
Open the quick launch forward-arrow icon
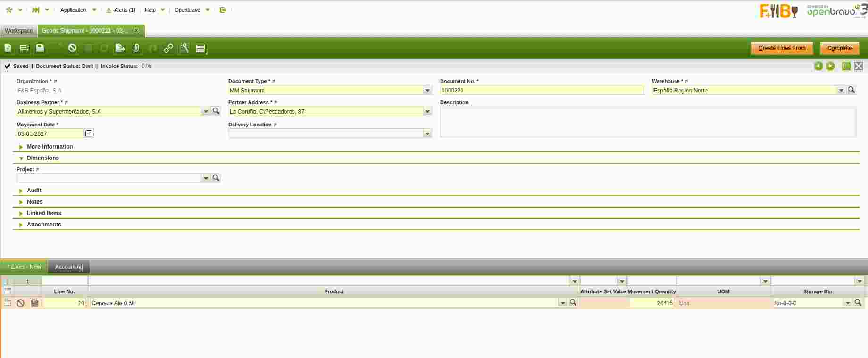coord(36,10)
